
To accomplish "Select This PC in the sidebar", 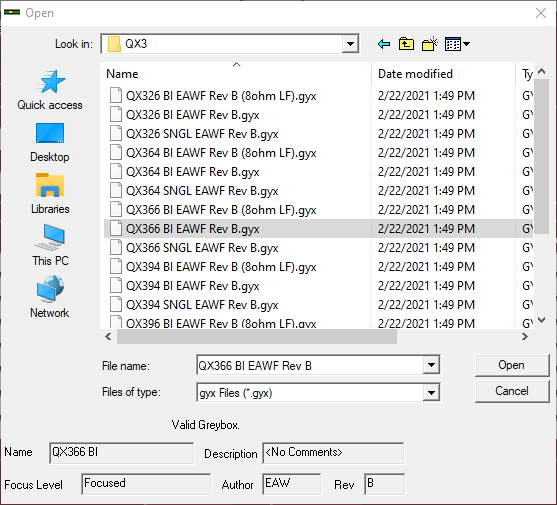I will point(50,246).
